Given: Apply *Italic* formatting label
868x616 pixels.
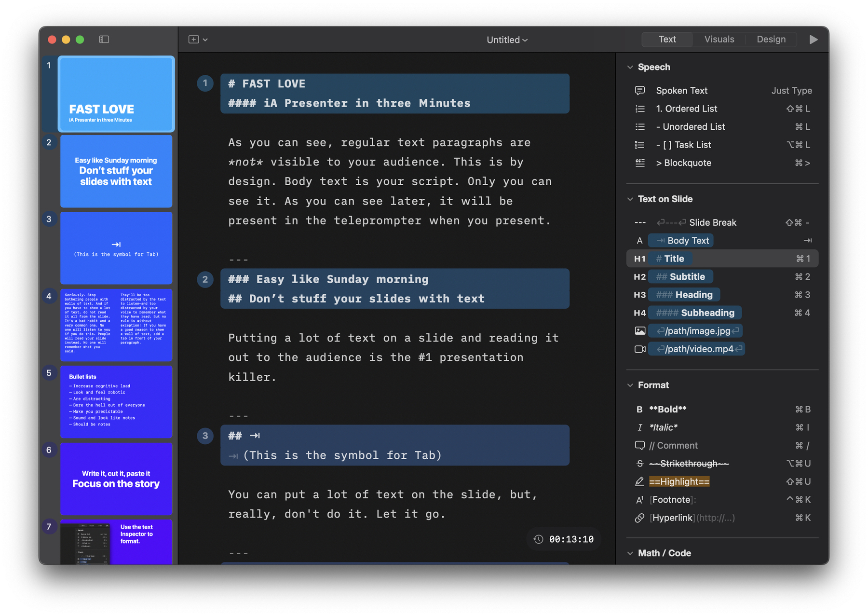Looking at the screenshot, I should tap(663, 427).
